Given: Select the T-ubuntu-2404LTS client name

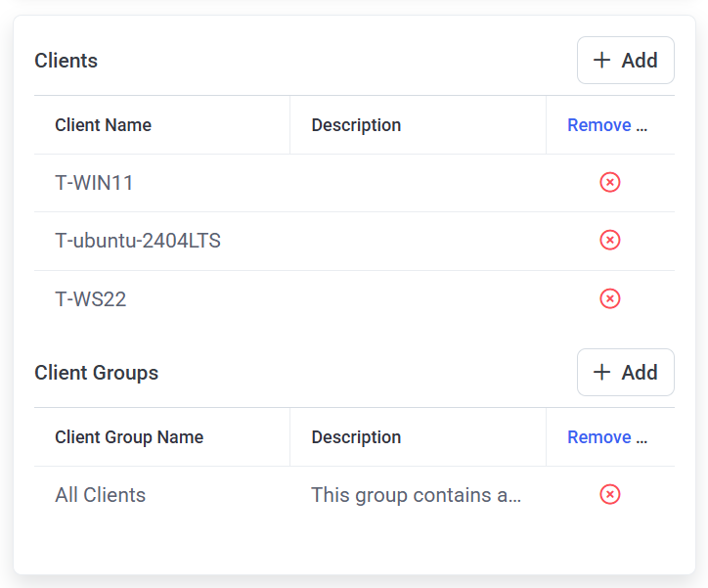Looking at the screenshot, I should [x=138, y=241].
